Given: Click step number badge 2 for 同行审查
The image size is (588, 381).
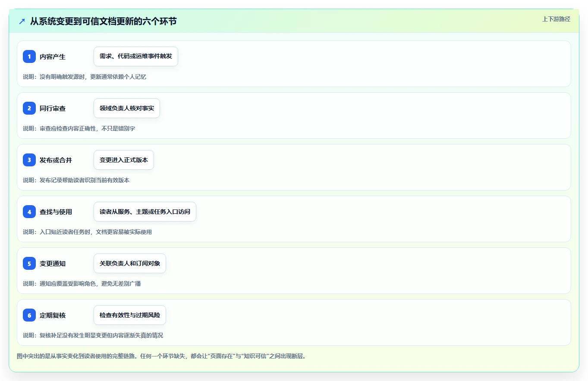Looking at the screenshot, I should tap(29, 108).
